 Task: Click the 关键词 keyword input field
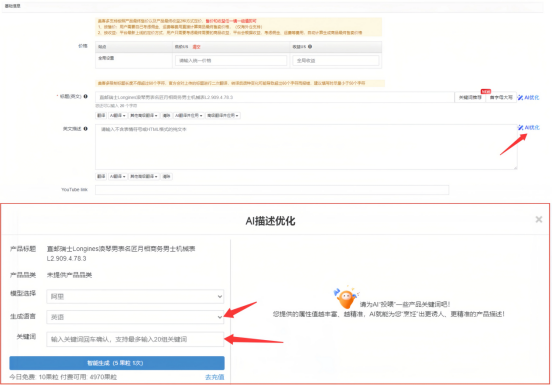(135, 339)
